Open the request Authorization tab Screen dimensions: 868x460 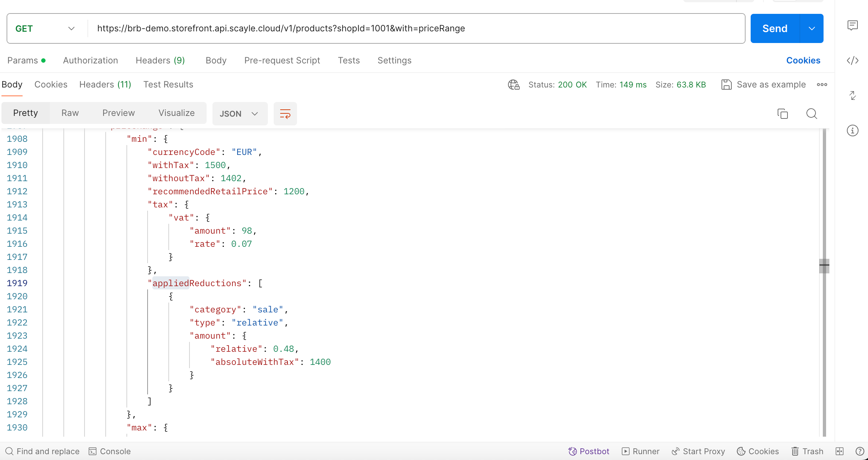point(90,61)
